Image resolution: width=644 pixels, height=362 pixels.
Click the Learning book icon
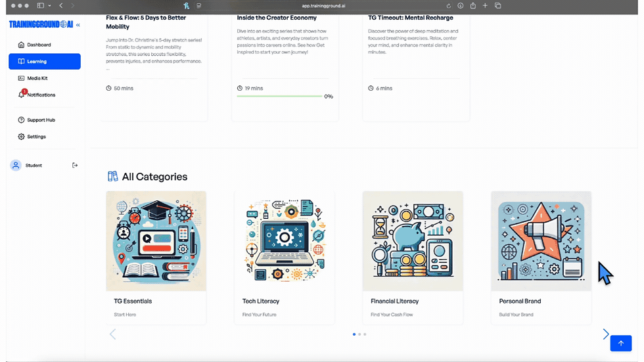coord(21,61)
